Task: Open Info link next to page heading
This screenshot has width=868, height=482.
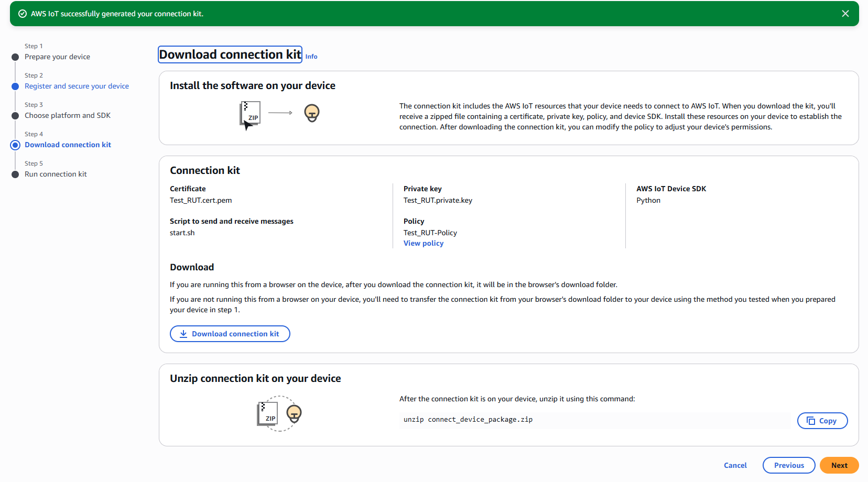Action: point(311,57)
